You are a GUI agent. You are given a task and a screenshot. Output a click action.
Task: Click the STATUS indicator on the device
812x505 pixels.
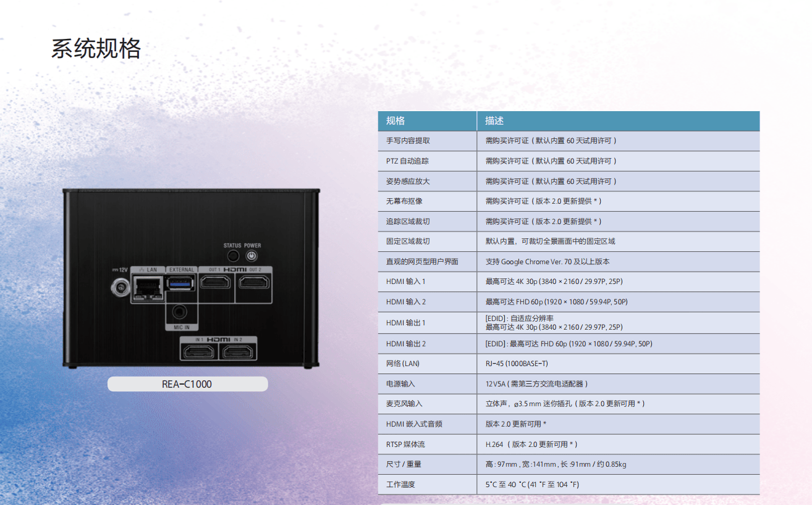(233, 257)
